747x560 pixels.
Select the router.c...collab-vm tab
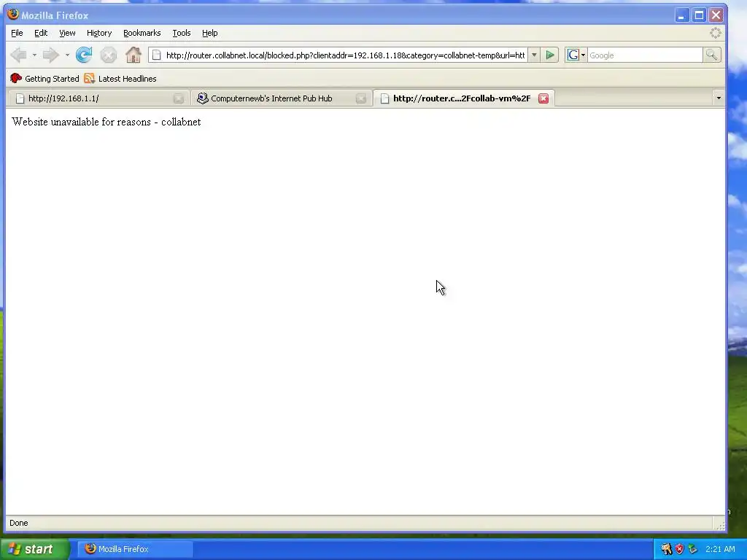(463, 98)
